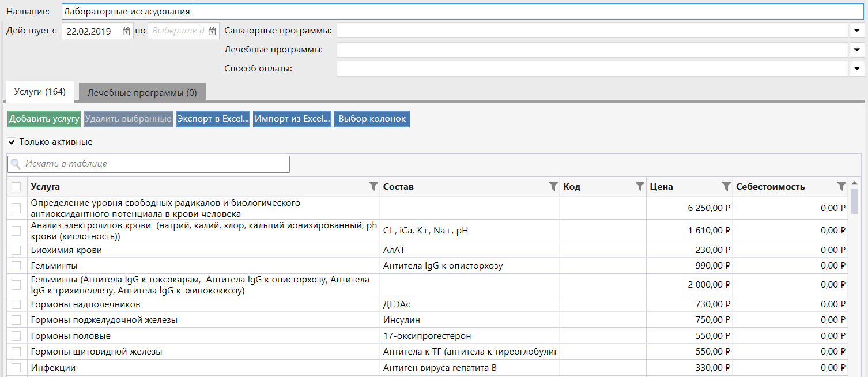
Task: Click filter icon in Услуга column
Action: coord(373,186)
